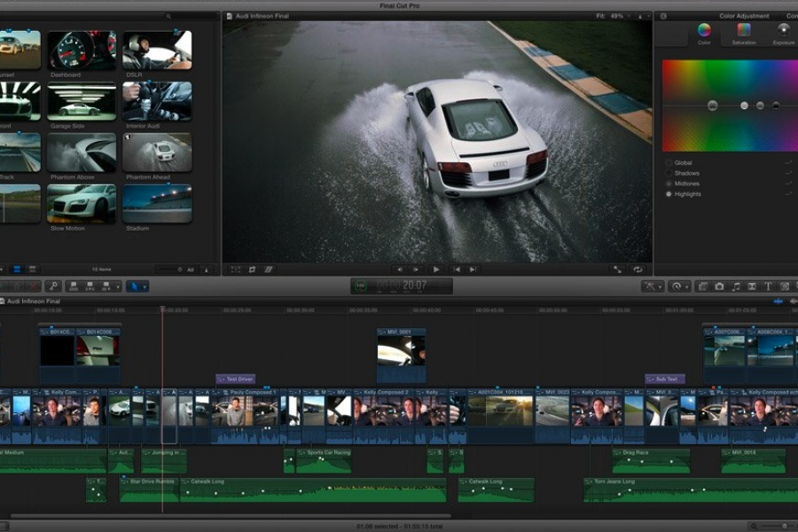Screen dimensions: 798x532
Task: Select the Shadows color radio button
Action: click(669, 173)
